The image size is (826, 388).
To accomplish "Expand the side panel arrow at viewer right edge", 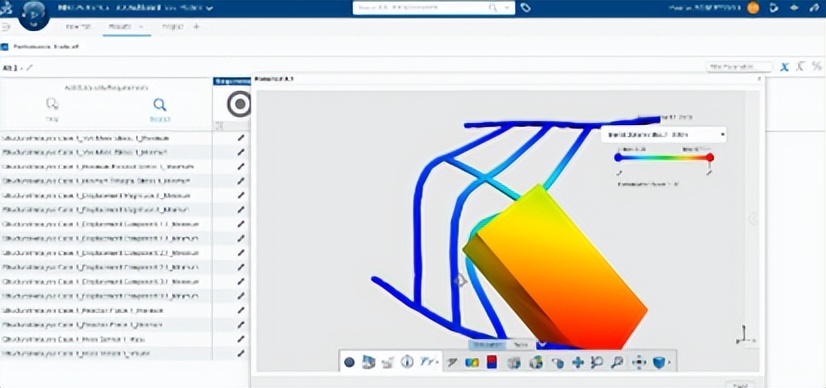I will pyautogui.click(x=753, y=219).
